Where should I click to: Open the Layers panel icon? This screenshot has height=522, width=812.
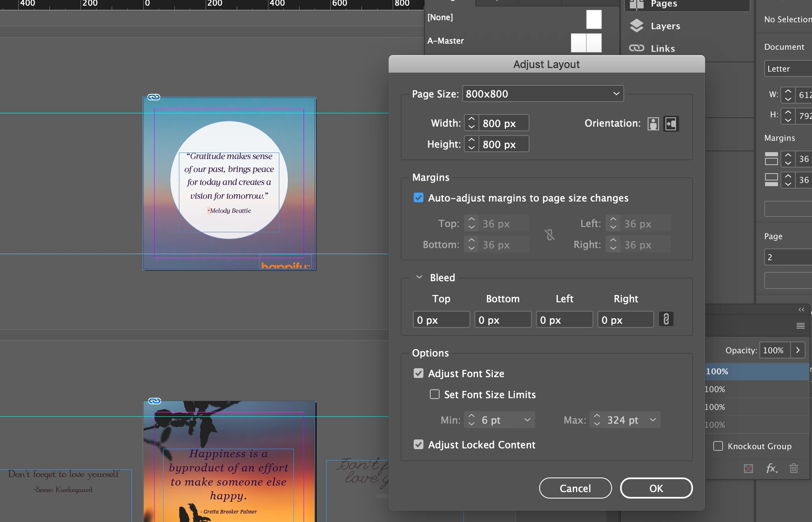point(637,26)
